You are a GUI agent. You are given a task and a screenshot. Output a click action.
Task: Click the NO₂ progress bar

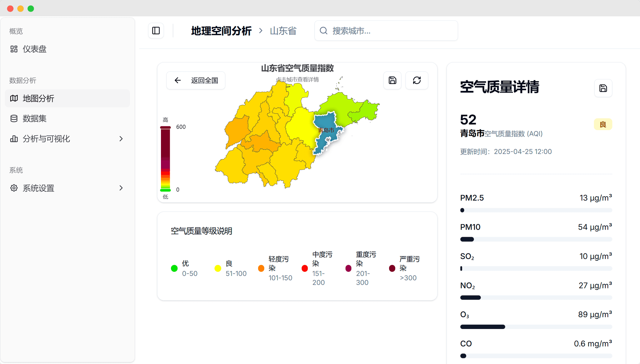[536, 298]
